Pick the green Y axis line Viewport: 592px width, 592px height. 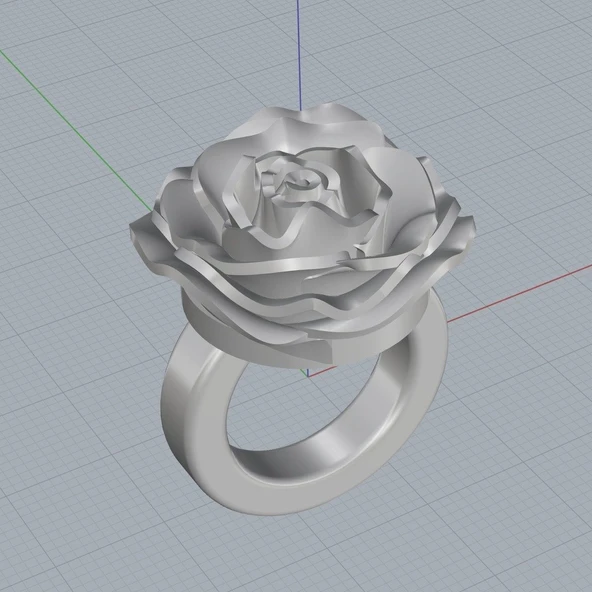coord(76,131)
